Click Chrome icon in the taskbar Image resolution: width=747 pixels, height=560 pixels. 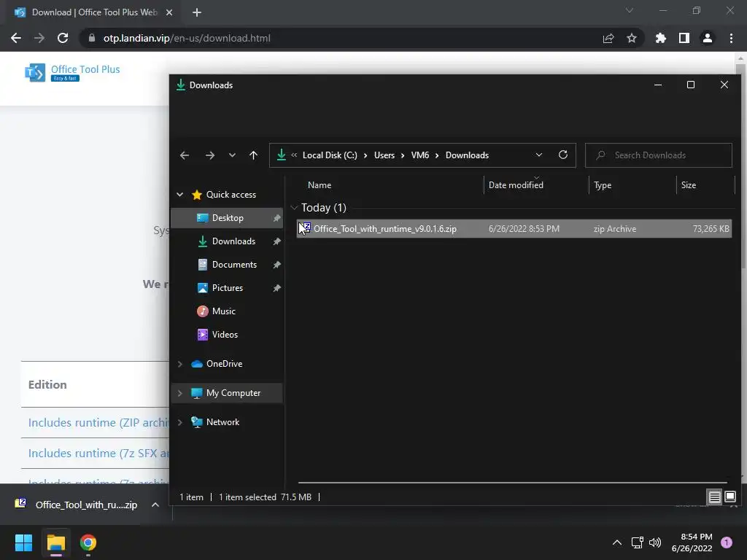[88, 542]
